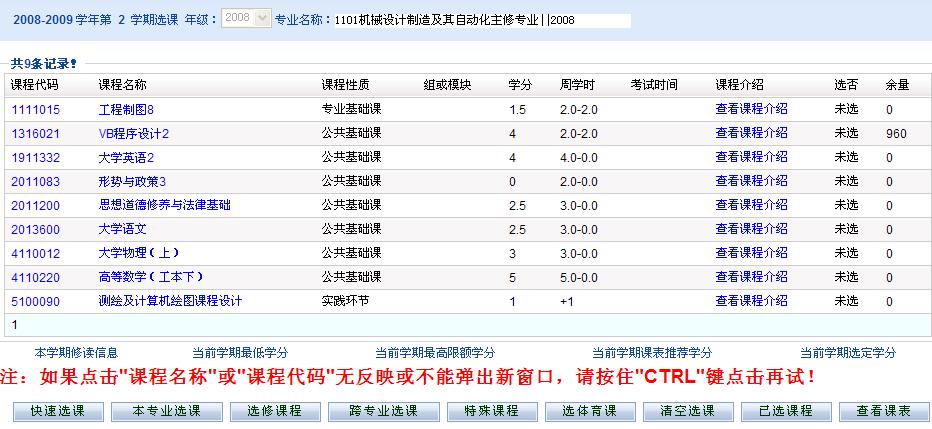Click course name 工程制图8
932x429 pixels.
pyautogui.click(x=126, y=109)
